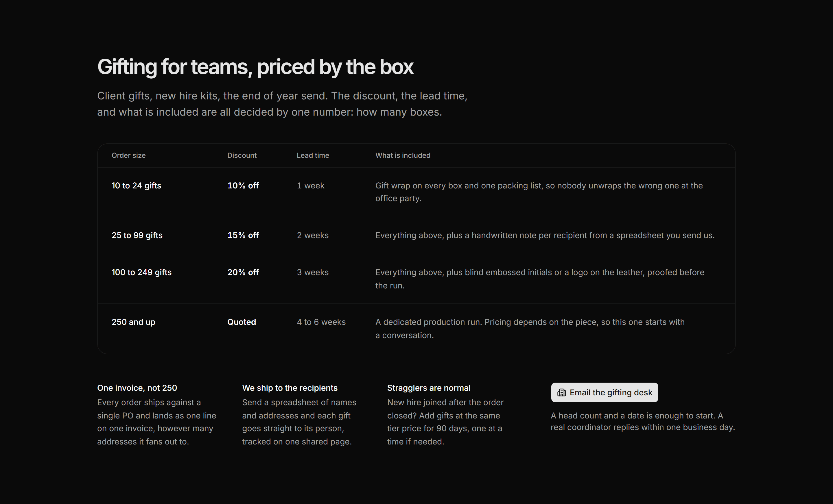The height and width of the screenshot is (504, 833).
Task: Click the handwritten note per recipient description
Action: click(x=545, y=235)
